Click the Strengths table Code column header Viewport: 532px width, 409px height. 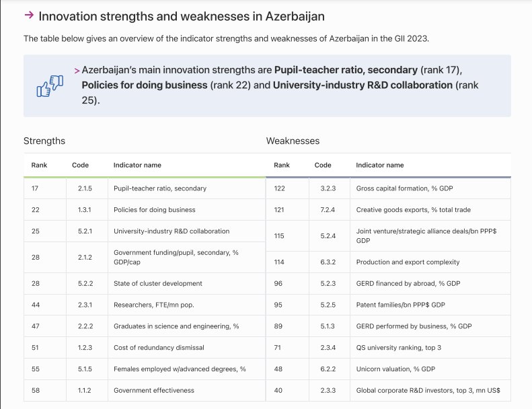[x=80, y=165]
